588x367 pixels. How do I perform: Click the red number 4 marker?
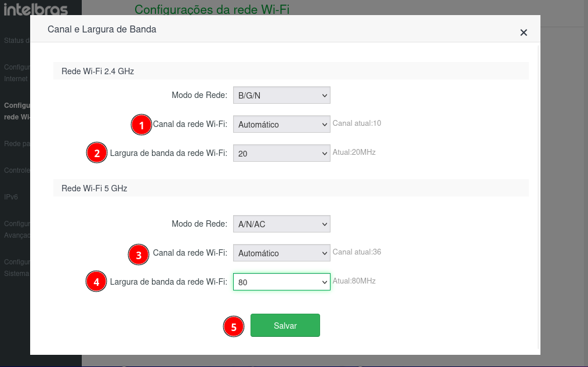pos(96,282)
